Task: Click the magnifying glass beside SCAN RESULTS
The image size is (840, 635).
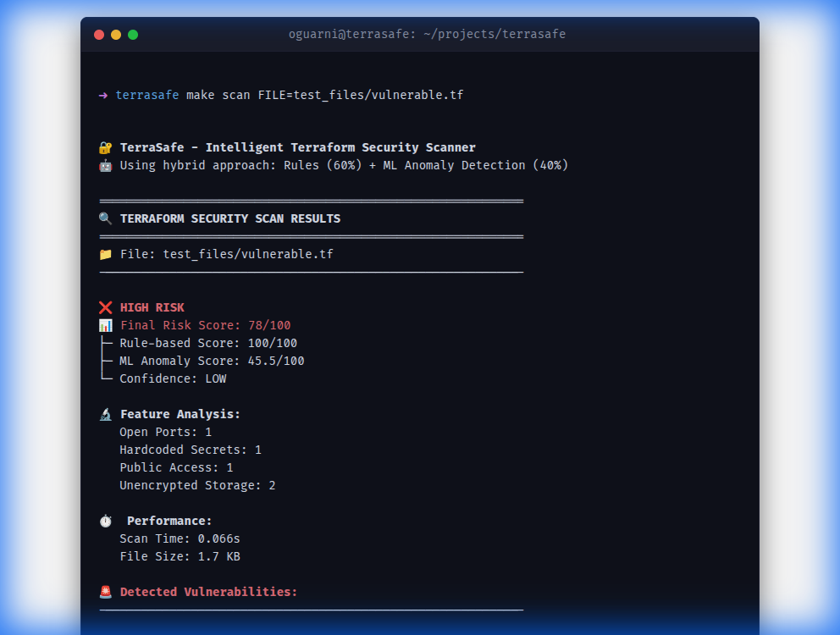Action: 106,218
